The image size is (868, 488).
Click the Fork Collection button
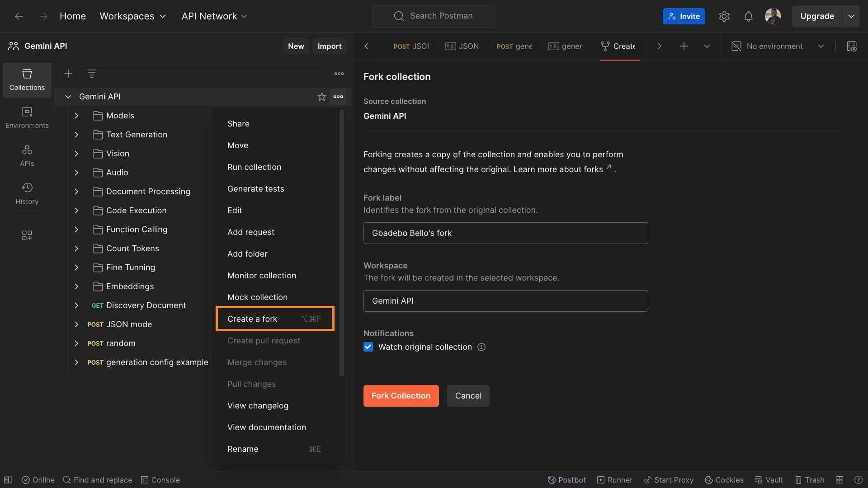(x=401, y=396)
